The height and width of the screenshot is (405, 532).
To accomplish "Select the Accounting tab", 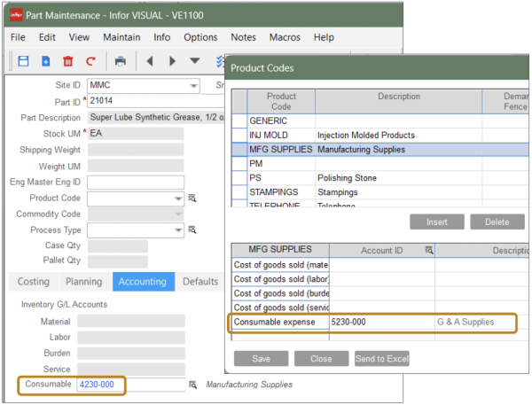I will pyautogui.click(x=144, y=282).
